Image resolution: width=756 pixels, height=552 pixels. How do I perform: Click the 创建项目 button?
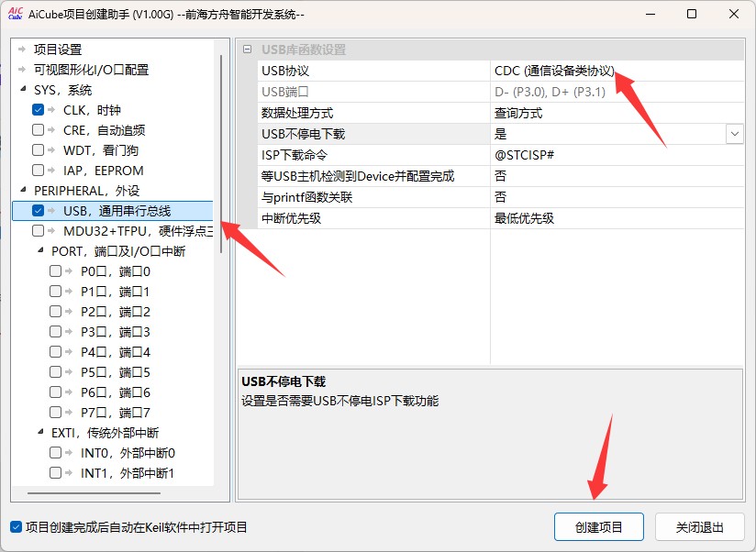point(599,527)
